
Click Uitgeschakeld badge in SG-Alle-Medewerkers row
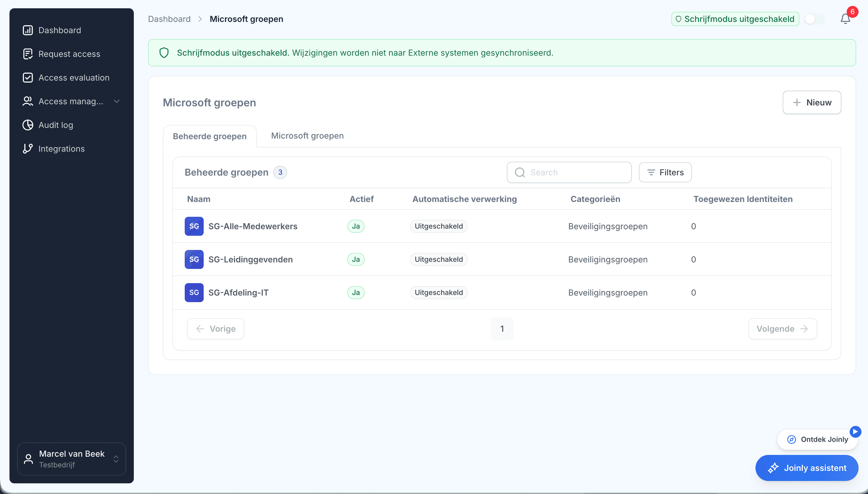point(439,226)
